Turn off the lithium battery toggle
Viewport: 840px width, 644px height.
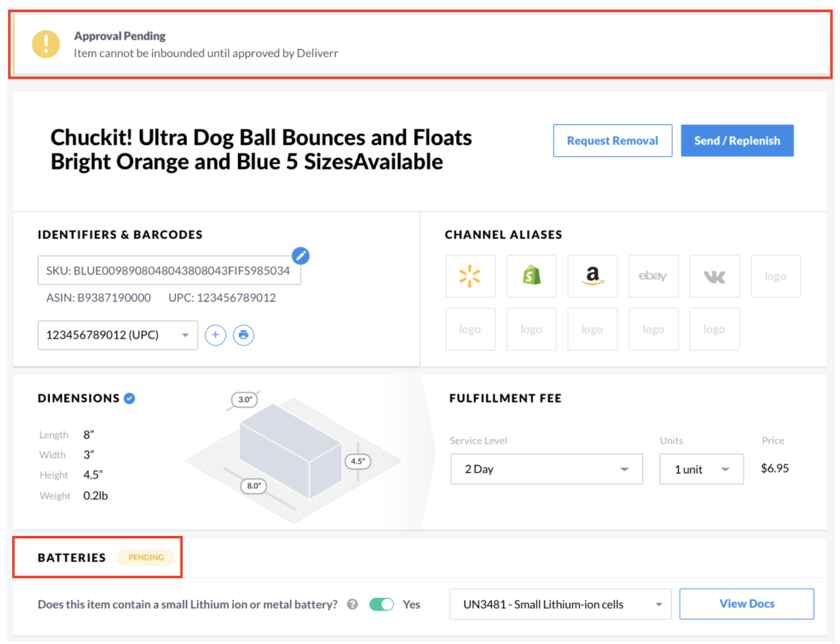click(382, 604)
